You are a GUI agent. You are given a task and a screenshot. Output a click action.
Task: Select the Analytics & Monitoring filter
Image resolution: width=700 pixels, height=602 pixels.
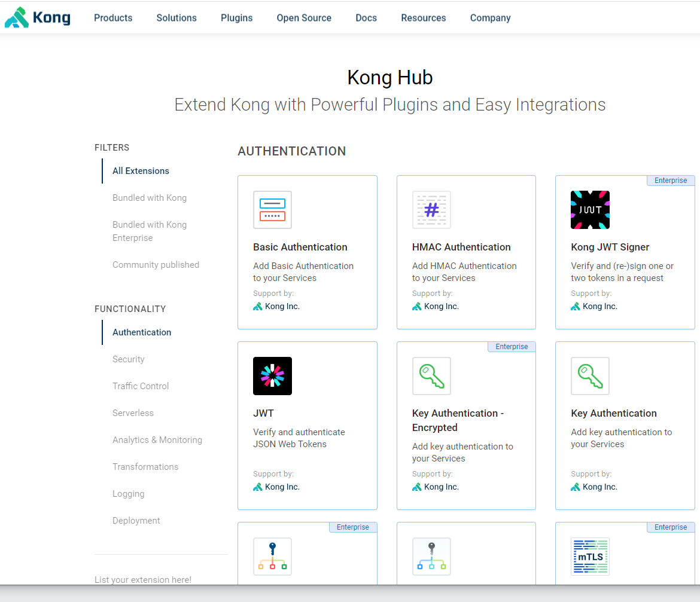coord(157,439)
